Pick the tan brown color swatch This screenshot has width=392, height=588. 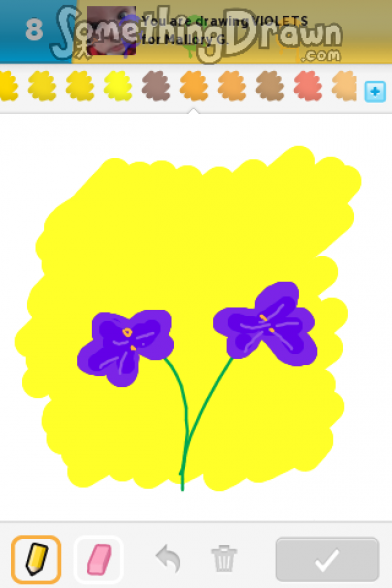tap(270, 86)
